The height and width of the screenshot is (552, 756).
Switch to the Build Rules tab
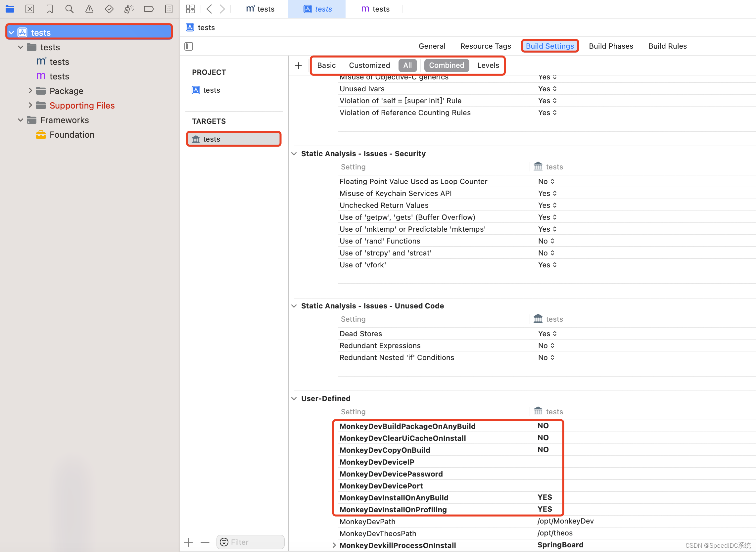(667, 46)
